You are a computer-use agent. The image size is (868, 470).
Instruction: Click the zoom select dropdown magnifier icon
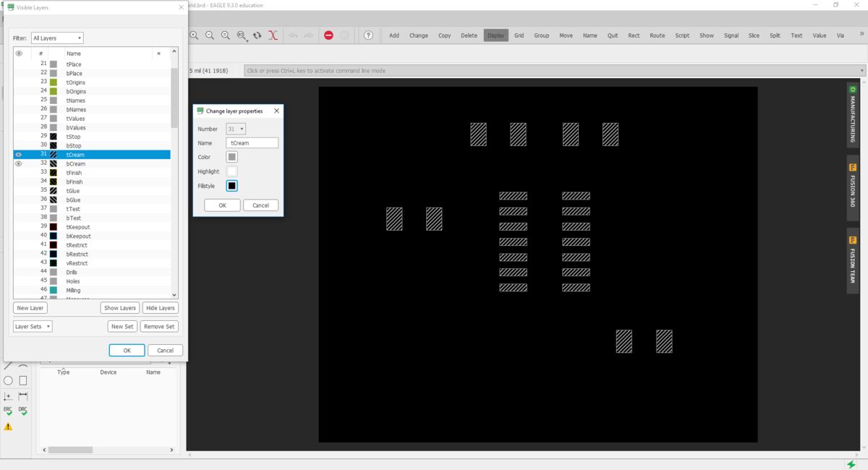[x=242, y=35]
